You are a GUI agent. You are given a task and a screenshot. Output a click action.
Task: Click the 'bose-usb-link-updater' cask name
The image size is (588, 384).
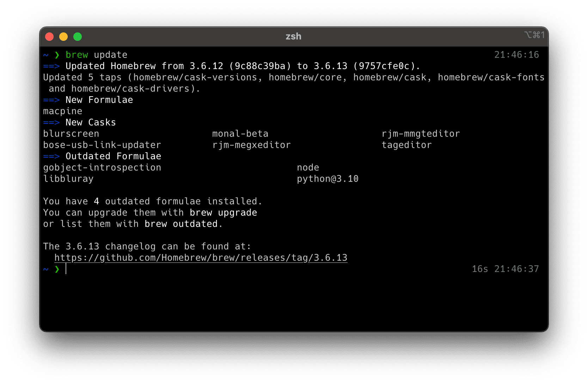(x=102, y=145)
